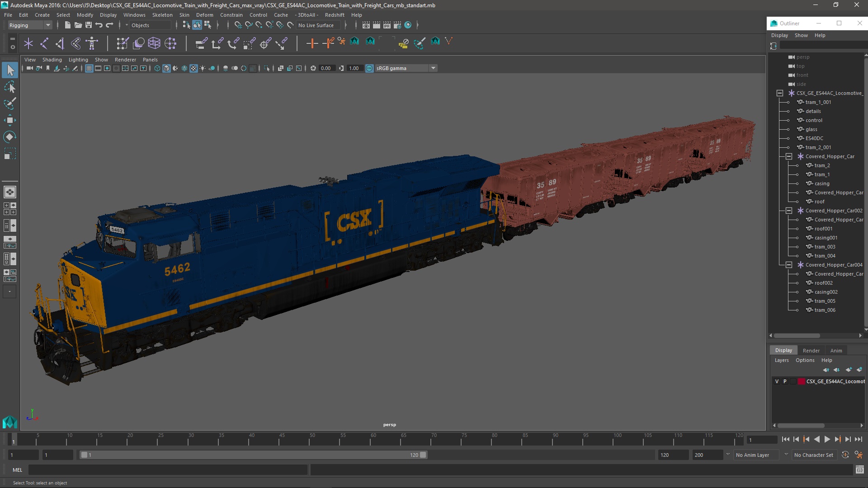Choose the Move tool in toolbox

coord(10,120)
